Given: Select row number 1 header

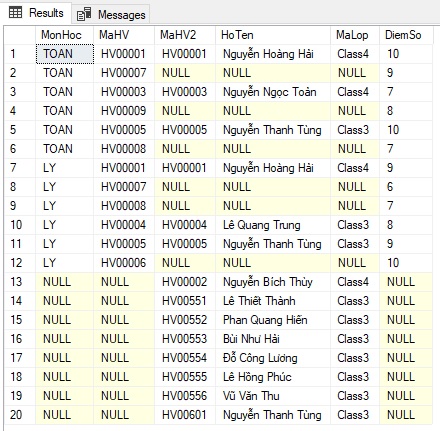Looking at the screenshot, I should tap(20, 54).
